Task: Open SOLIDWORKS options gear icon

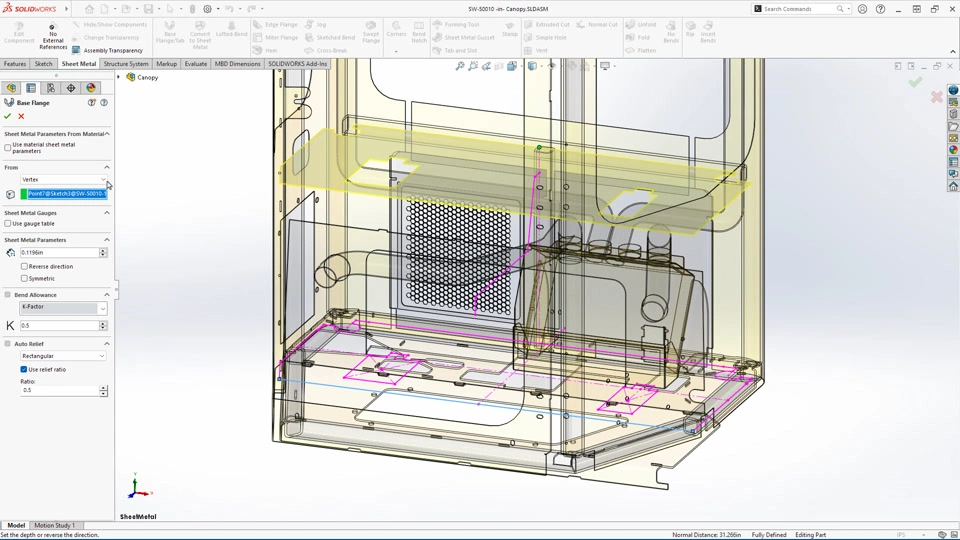Action: click(207, 9)
